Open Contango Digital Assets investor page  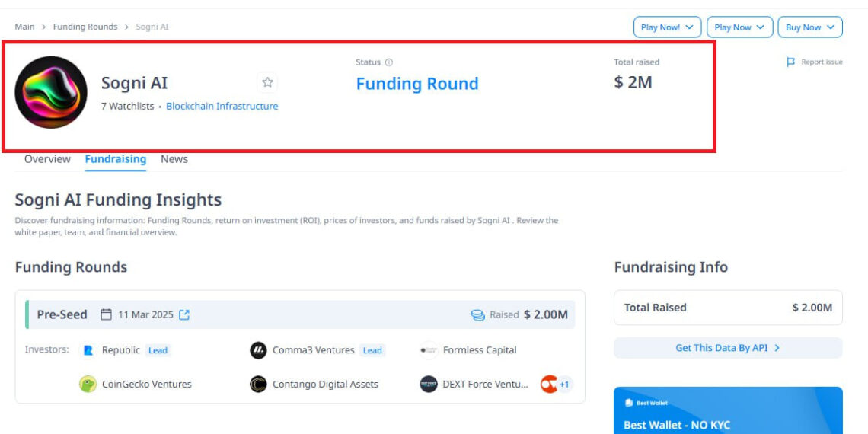tap(326, 385)
